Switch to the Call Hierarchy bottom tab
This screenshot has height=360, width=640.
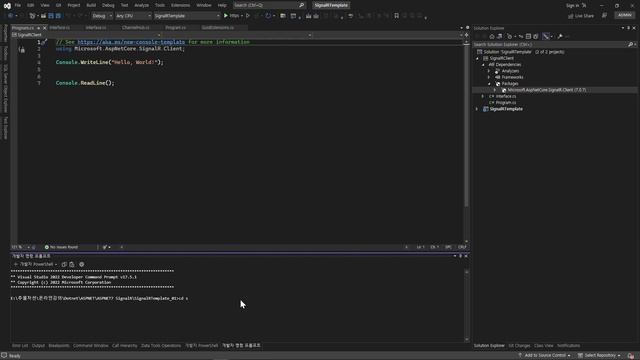124,346
